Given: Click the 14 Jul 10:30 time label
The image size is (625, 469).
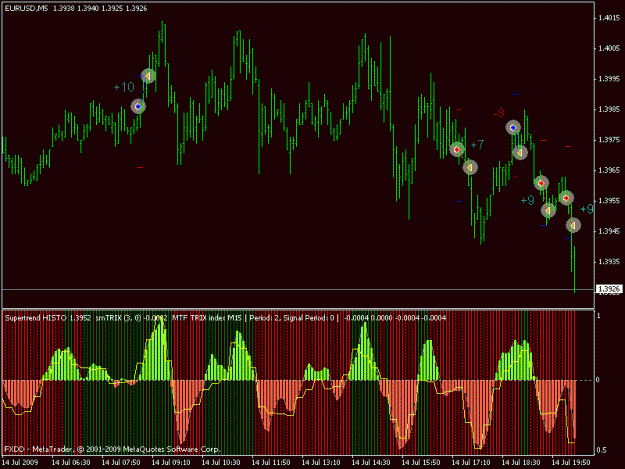Looking at the screenshot, I should coord(221,462).
